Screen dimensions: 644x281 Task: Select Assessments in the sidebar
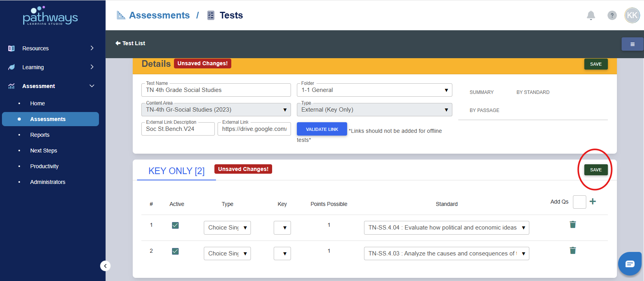pyautogui.click(x=50, y=119)
